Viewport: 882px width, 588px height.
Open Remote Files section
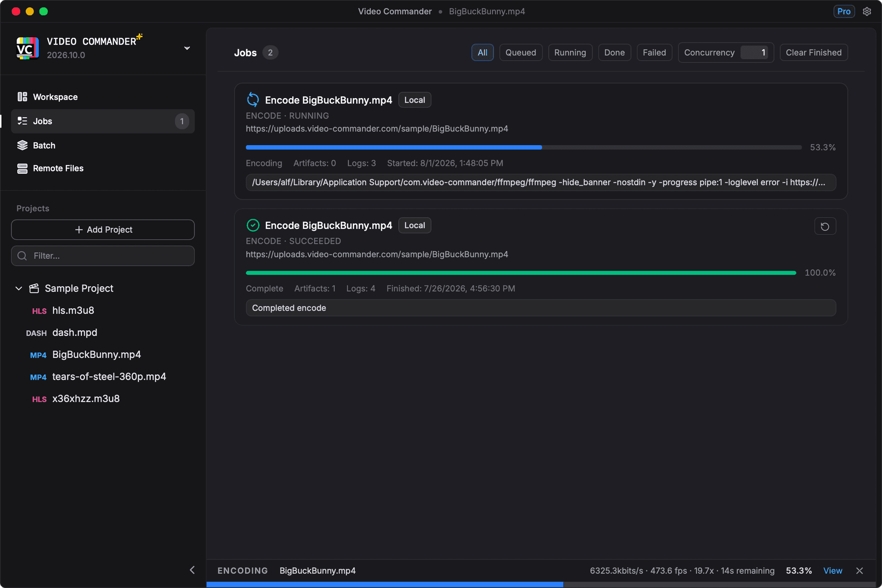103,169
